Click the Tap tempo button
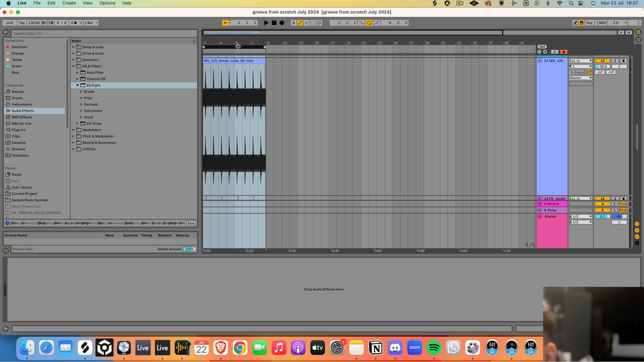Image resolution: width=644 pixels, height=362 pixels. [x=21, y=23]
